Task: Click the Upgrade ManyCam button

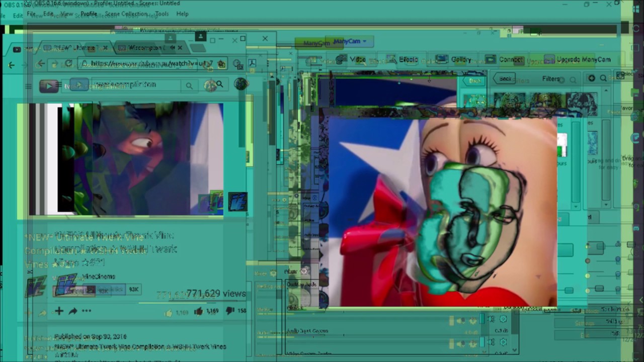Action: click(x=577, y=59)
